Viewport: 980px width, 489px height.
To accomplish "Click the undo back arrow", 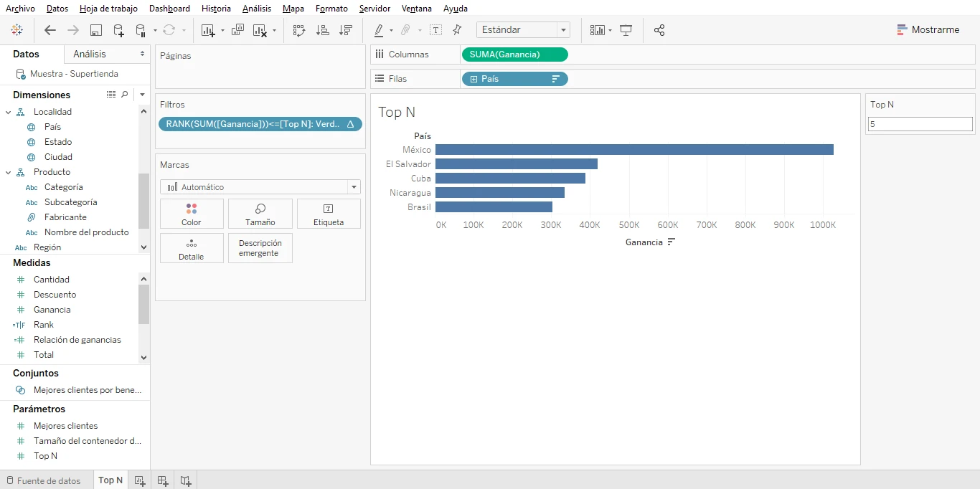I will (x=50, y=30).
